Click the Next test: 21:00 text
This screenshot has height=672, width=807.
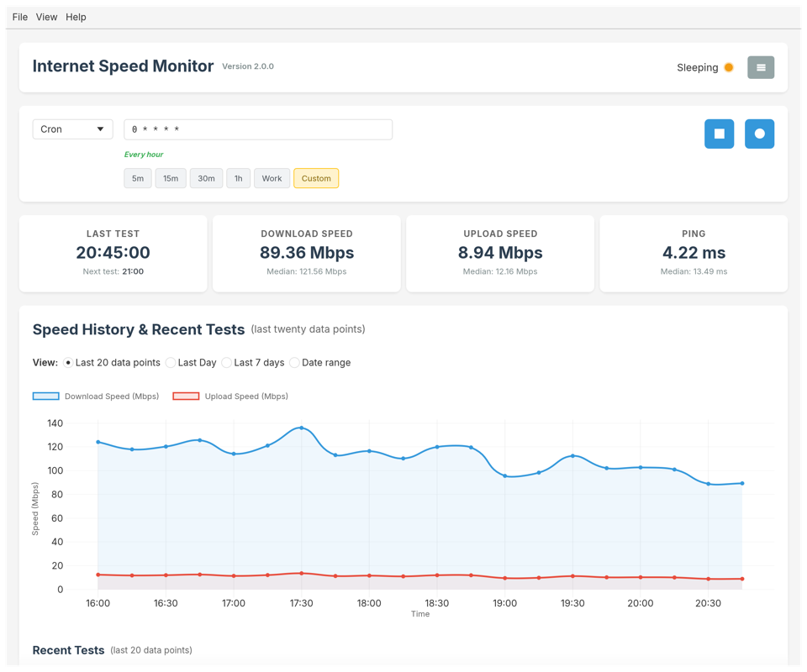pos(113,271)
